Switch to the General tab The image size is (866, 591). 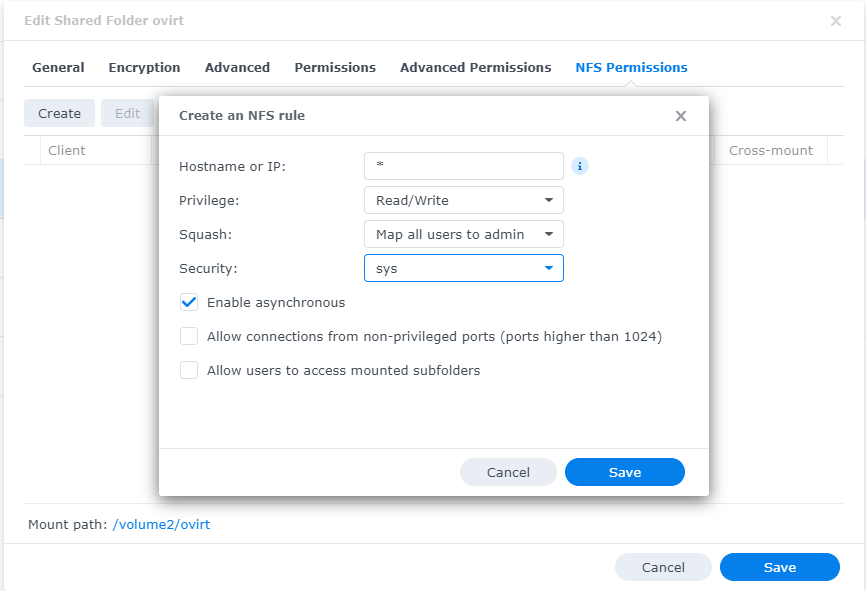coord(58,68)
